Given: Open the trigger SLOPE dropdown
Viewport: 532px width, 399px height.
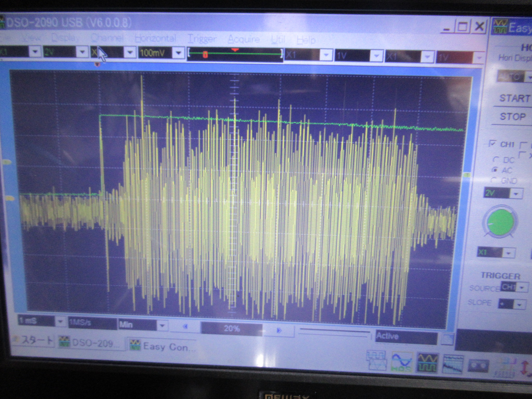Looking at the screenshot, I should tap(520, 305).
